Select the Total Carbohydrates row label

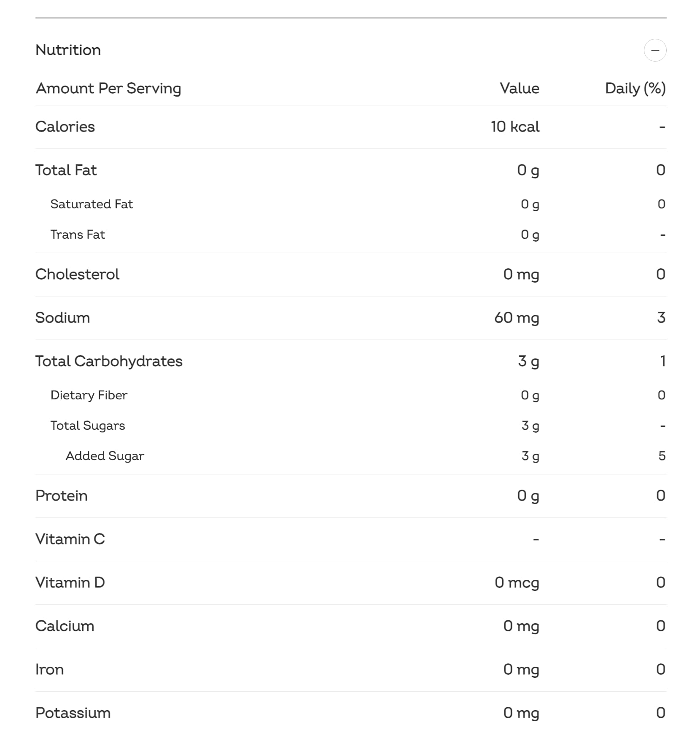pos(109,361)
